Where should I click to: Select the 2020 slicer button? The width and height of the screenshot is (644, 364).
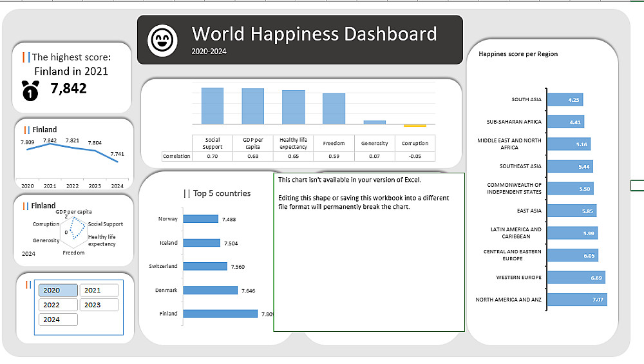[x=58, y=290]
